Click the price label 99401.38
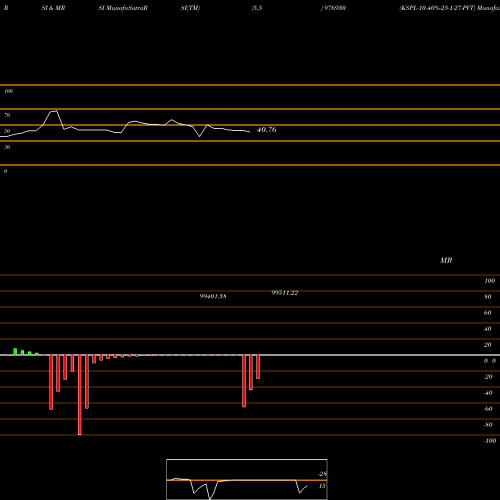 (x=213, y=296)
